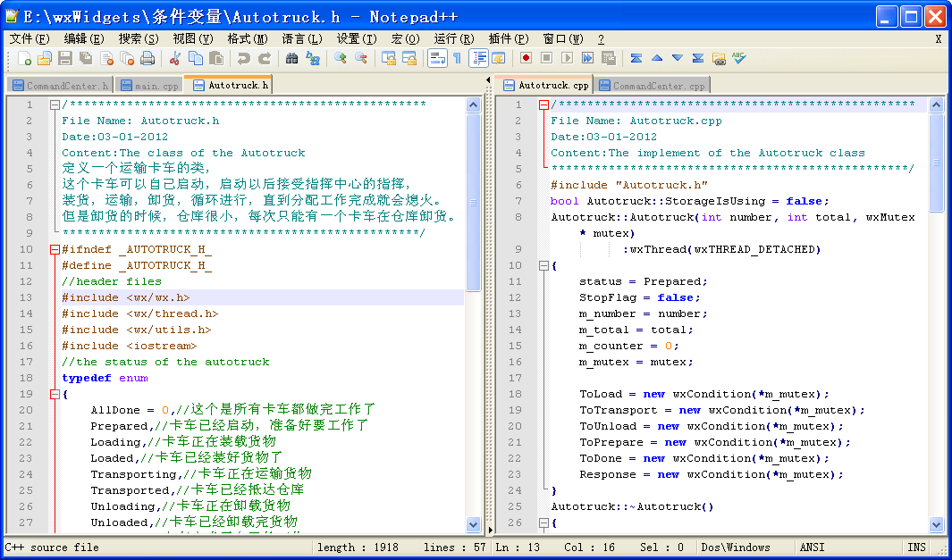Collapse the destructor fold at line 26

pos(544,523)
